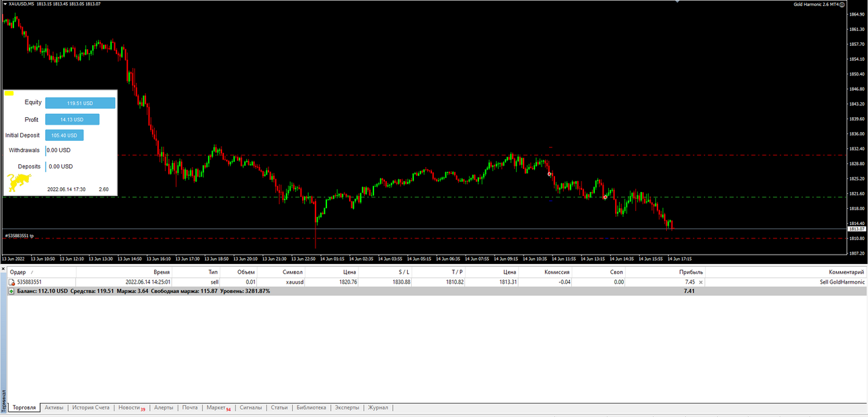Click the current price tag 1813.07 on axis
This screenshot has height=417, width=868.
pos(857,229)
